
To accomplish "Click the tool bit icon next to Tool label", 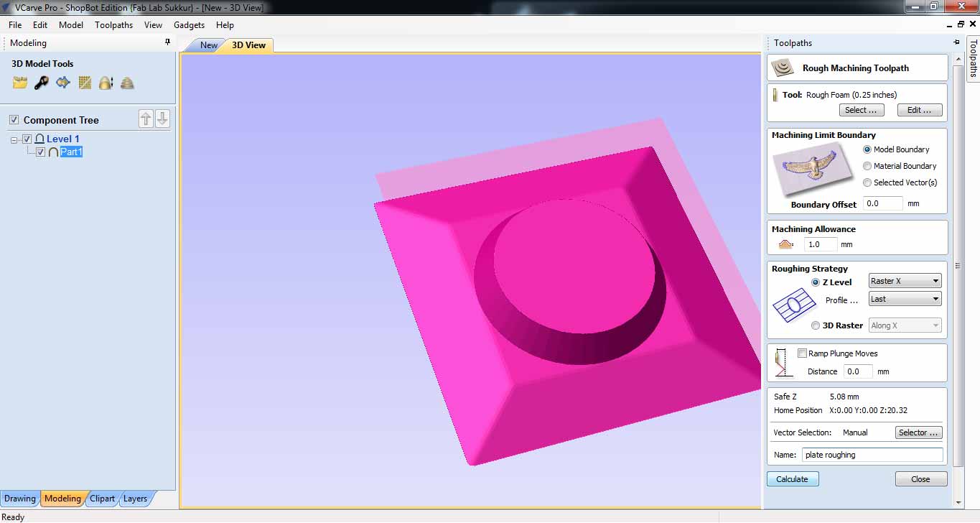I will (x=775, y=94).
